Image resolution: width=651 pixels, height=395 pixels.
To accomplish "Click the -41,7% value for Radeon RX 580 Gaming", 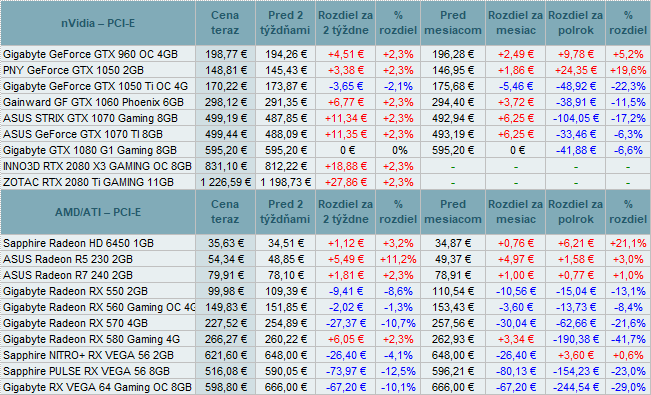I will [x=628, y=339].
